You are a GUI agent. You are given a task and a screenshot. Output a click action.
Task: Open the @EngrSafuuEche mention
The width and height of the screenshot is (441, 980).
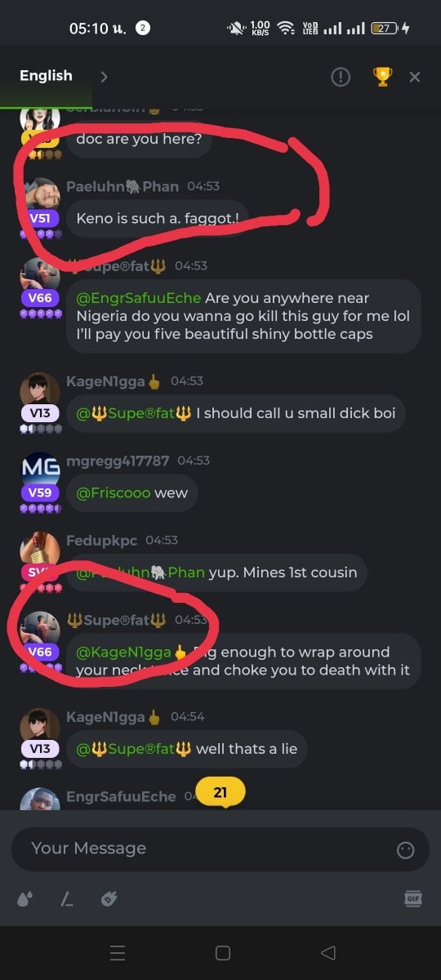coord(140,298)
